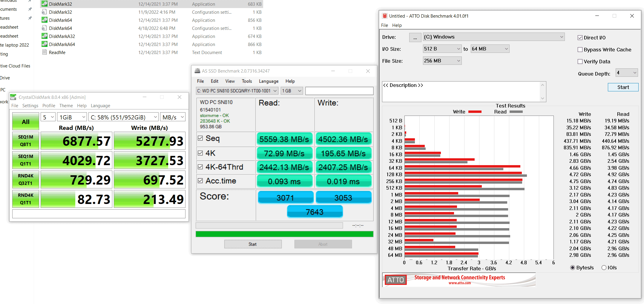Viewport: 644px width, 304px height.
Task: Select the Bytes/s radio button
Action: pos(573,268)
